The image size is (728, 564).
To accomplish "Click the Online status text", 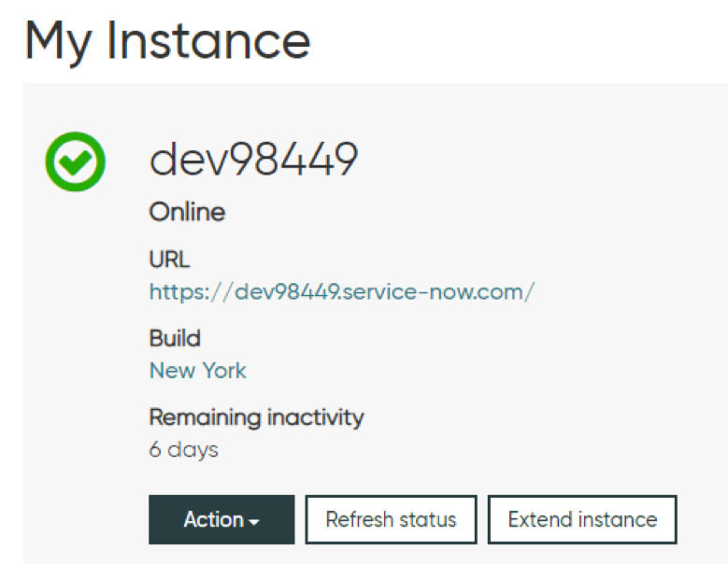I will 187,212.
